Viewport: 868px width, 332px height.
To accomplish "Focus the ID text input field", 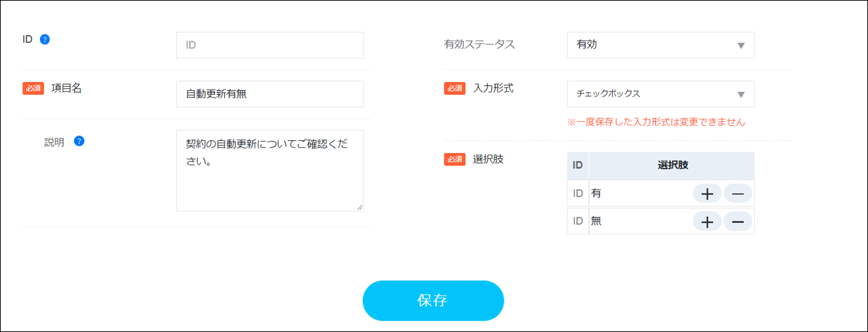I will pyautogui.click(x=269, y=45).
